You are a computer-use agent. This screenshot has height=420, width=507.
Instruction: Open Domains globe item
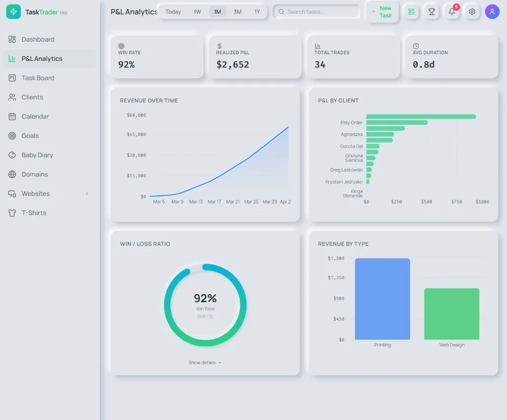pyautogui.click(x=34, y=174)
